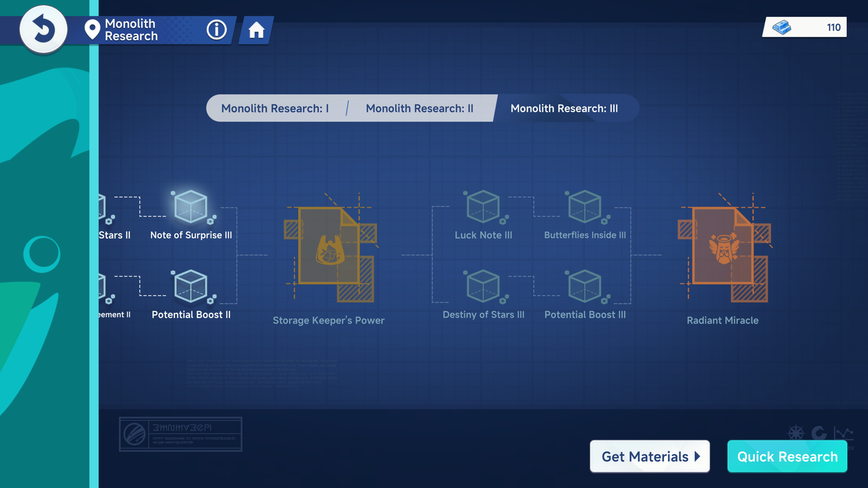Select the Luck Note III cube

point(483,207)
